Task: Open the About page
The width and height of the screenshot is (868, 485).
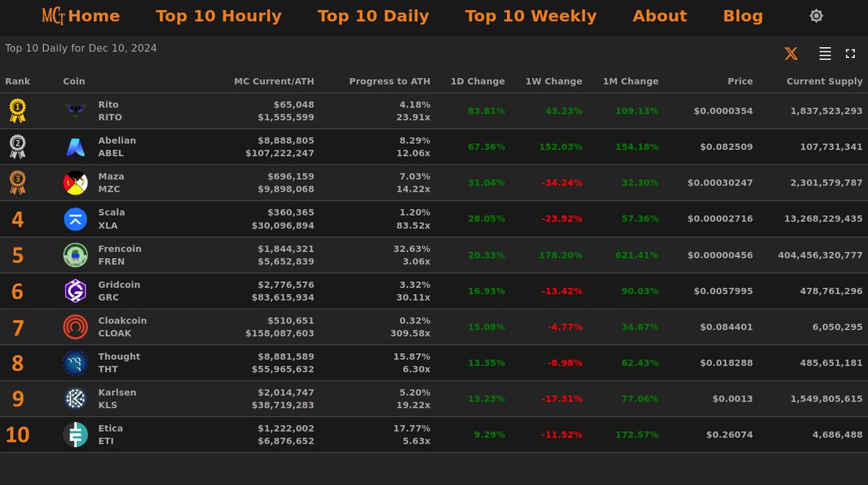Action: pyautogui.click(x=660, y=16)
